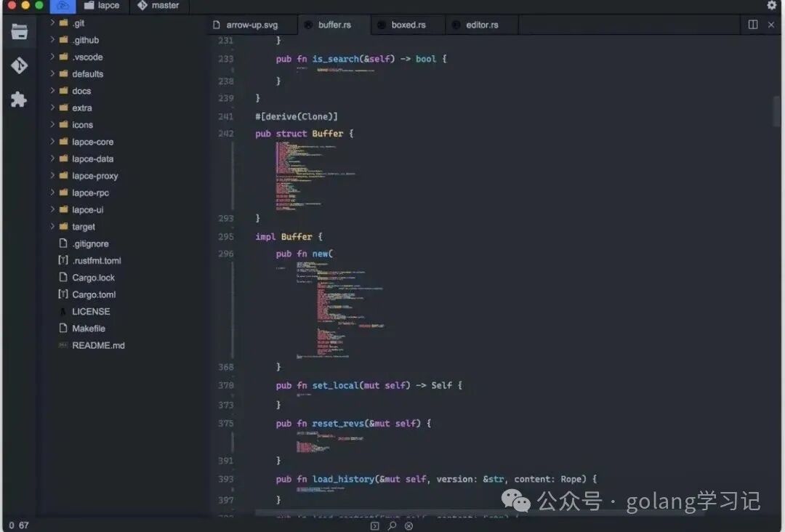Image resolution: width=785 pixels, height=532 pixels.
Task: Open the Cargo.lock file
Action: coord(93,278)
